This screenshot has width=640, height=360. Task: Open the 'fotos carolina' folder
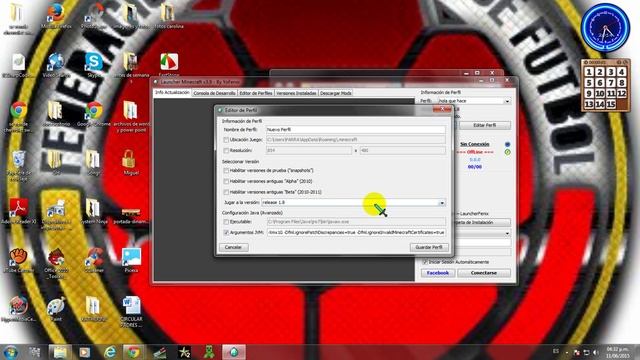[169, 16]
